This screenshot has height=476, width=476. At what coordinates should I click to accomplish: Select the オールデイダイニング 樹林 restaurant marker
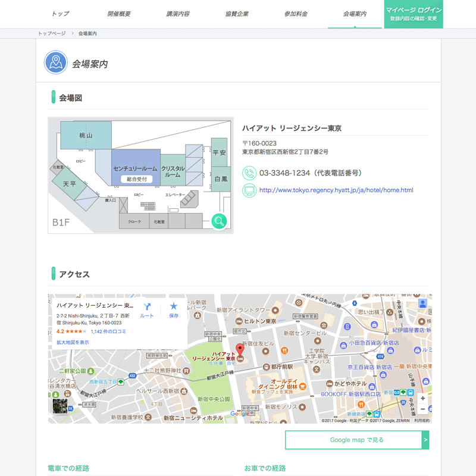pos(302,386)
